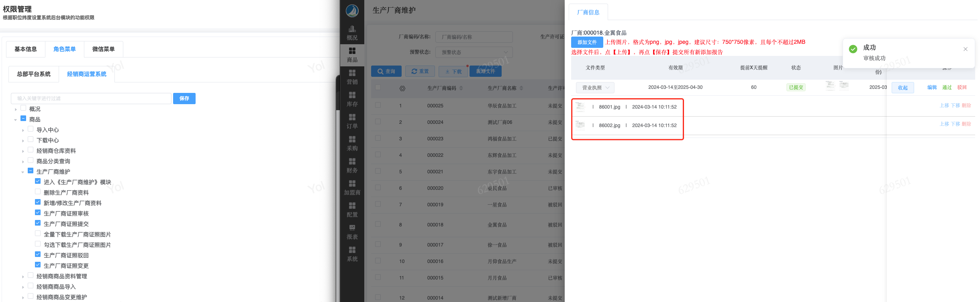Click the 添加文件 button
This screenshot has width=980, height=302.
pos(587,42)
